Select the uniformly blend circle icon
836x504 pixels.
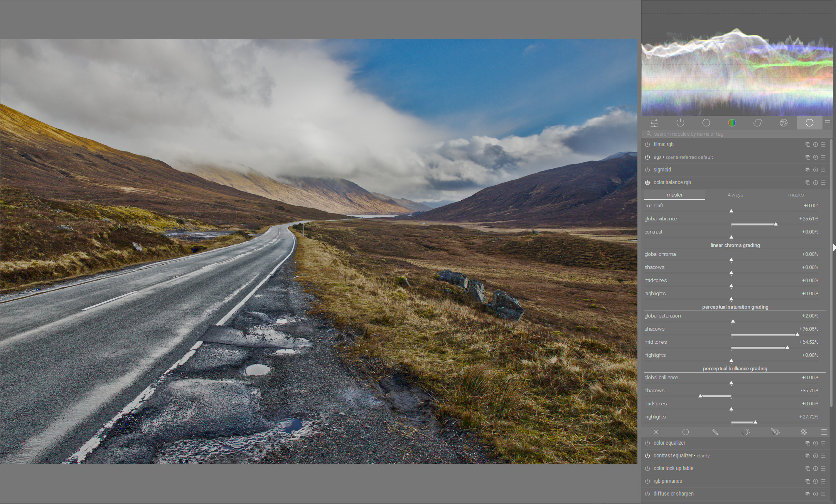click(686, 432)
